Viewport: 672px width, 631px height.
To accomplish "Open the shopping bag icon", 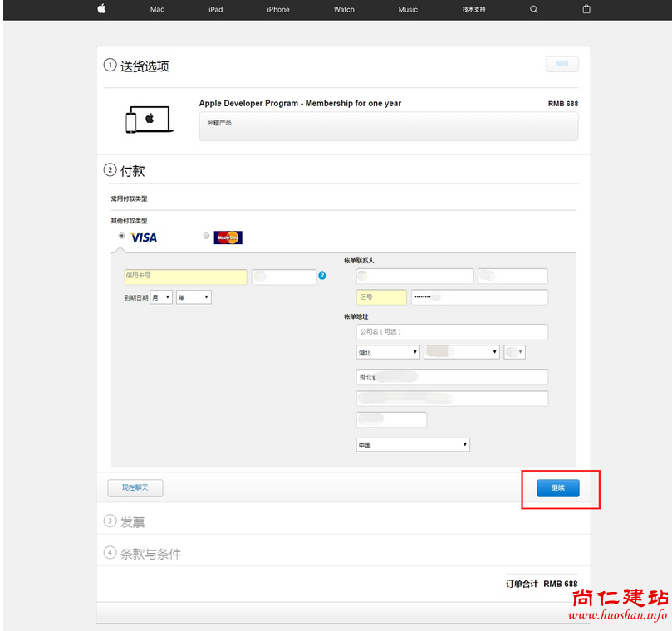I will 586,9.
